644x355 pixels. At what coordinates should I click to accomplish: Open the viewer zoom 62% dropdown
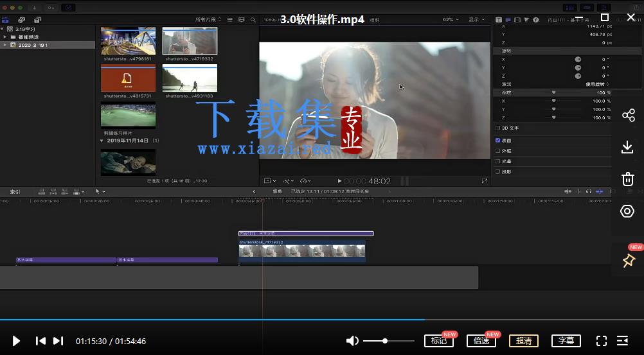point(451,20)
